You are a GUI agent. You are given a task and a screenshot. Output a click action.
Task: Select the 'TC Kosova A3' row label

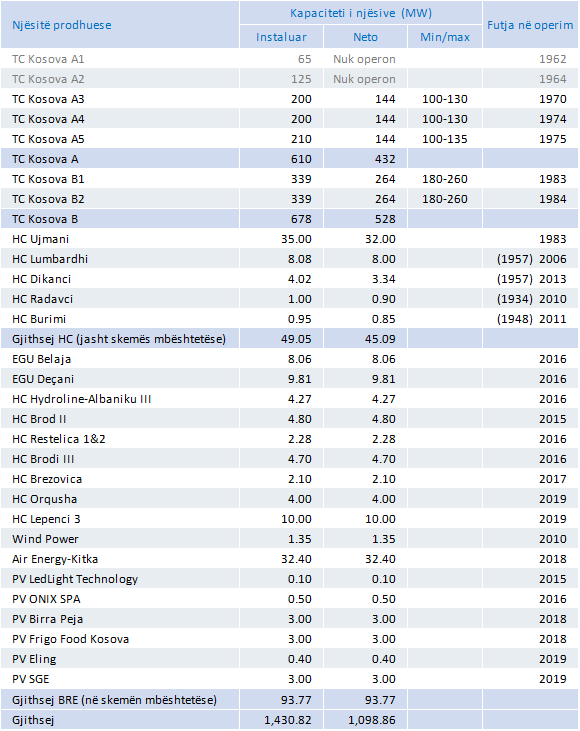48,99
